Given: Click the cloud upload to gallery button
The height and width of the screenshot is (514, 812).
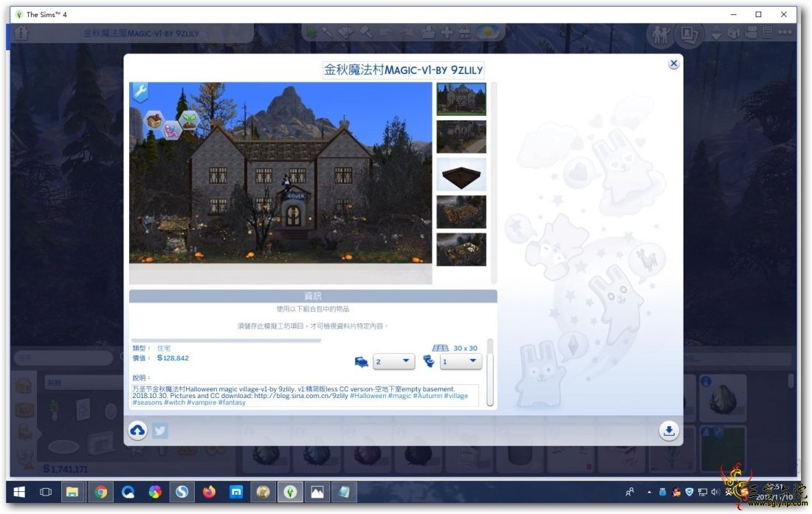Looking at the screenshot, I should coord(138,431).
